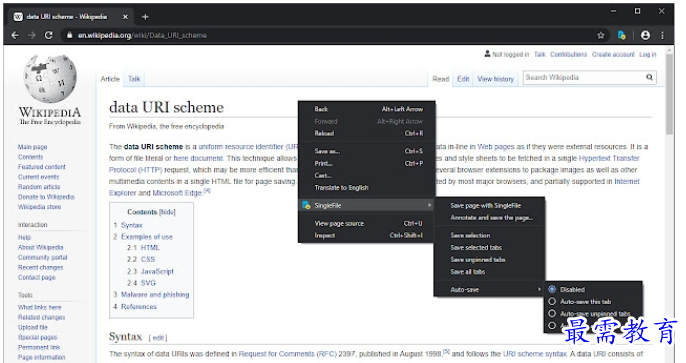
Task: Open Recent changes sidebar link
Action: 40,267
